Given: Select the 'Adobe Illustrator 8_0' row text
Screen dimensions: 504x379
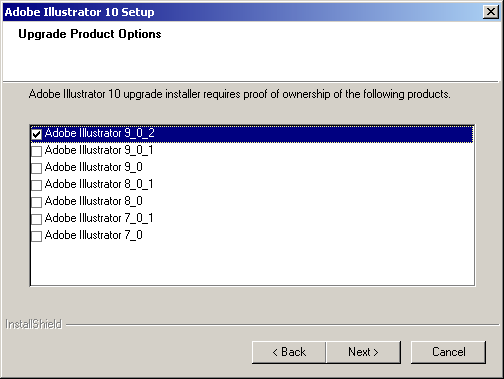Looking at the screenshot, I should 94,201.
